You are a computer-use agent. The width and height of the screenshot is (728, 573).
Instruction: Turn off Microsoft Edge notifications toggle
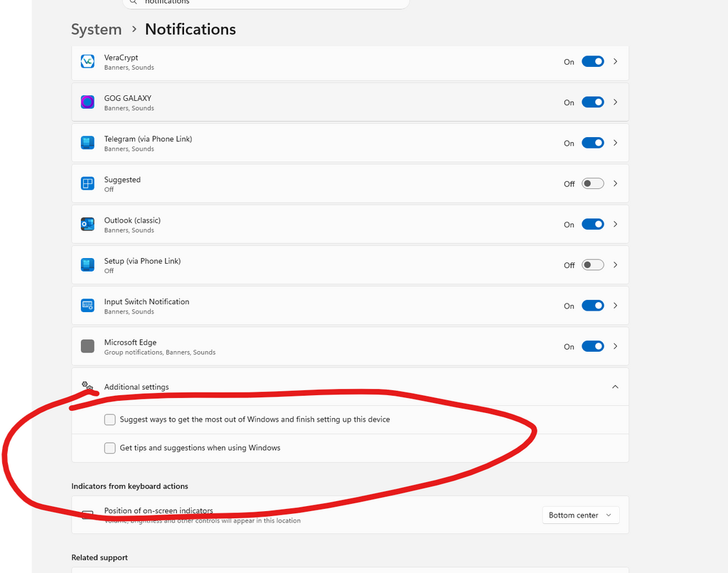pos(593,346)
